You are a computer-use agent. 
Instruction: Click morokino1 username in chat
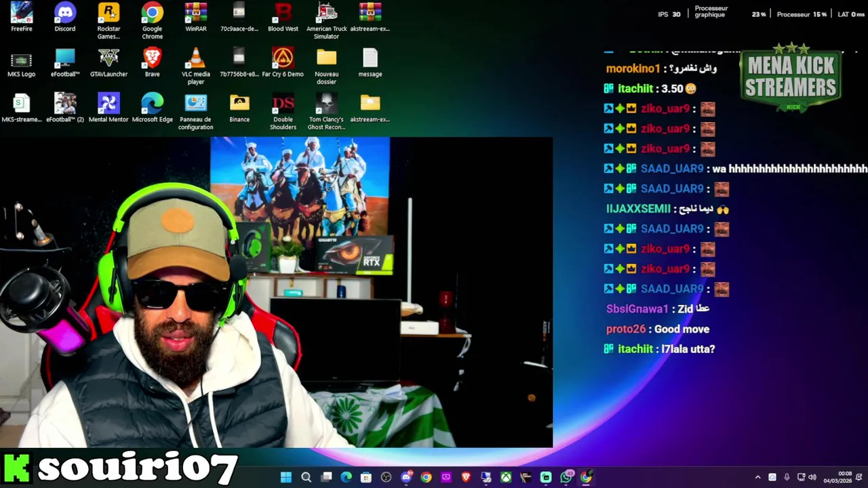633,68
